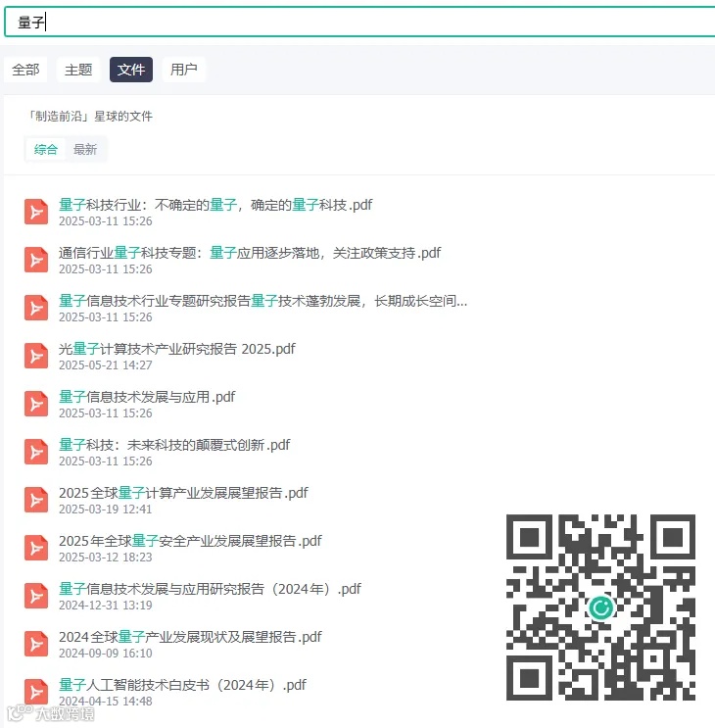Click the PDF icon for 2025年全球量子安全产业发展展望报告
Screen dimensions: 715x728
coord(36,548)
